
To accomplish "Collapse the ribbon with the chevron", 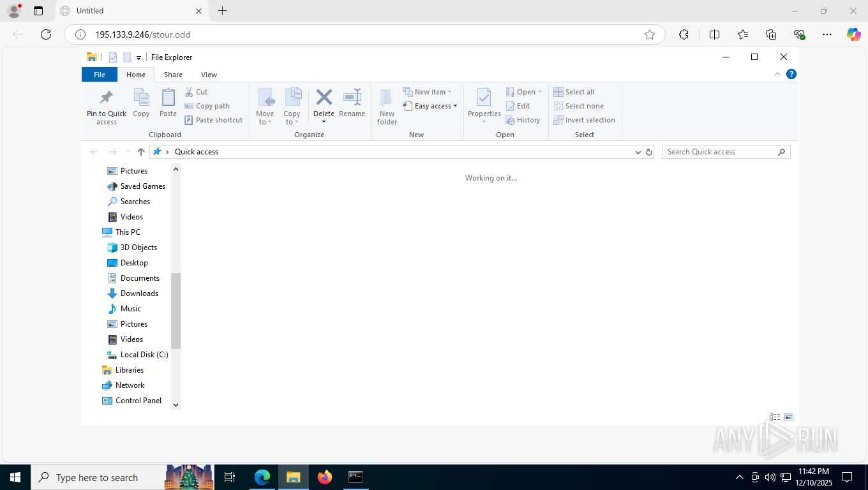I will [x=777, y=74].
